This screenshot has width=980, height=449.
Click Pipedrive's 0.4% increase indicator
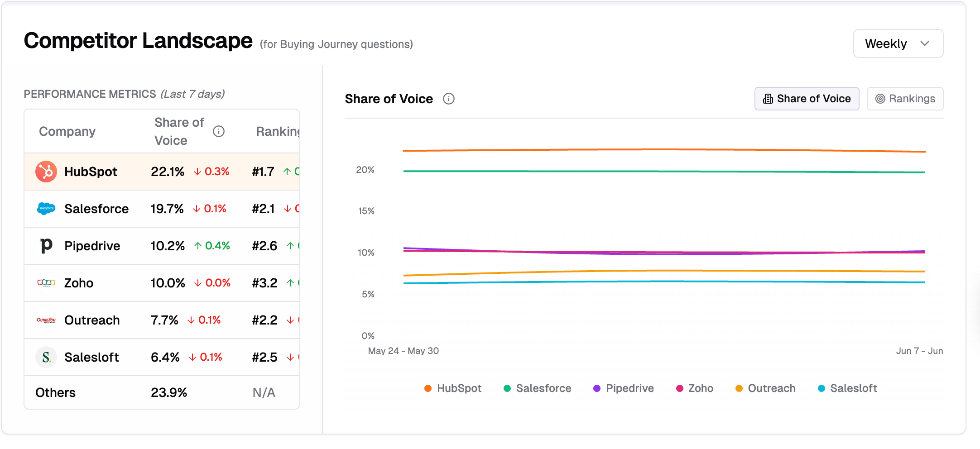coord(212,246)
